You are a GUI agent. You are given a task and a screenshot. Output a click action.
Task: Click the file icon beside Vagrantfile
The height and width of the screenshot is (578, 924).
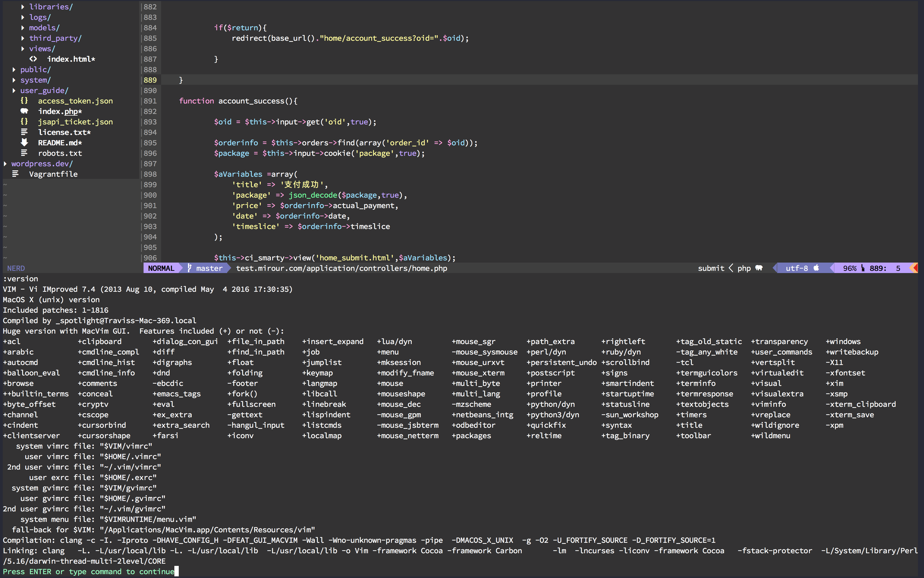pyautogui.click(x=16, y=174)
